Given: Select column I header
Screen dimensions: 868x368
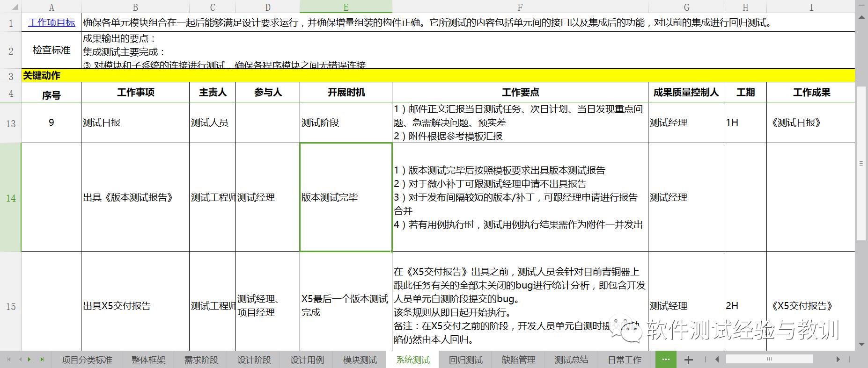Looking at the screenshot, I should click(x=811, y=7).
